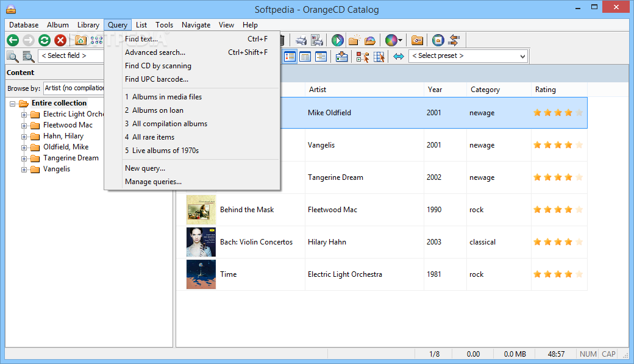Expand the Tangerine Dream folder node

(24, 159)
